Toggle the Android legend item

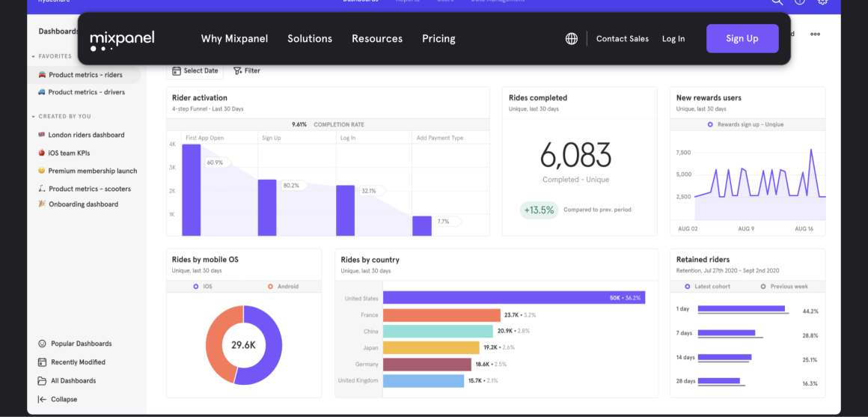(x=283, y=287)
